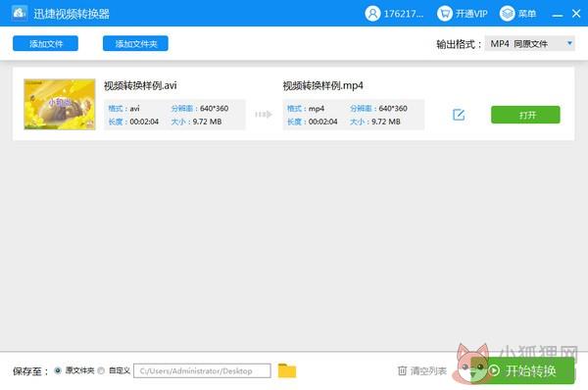Open the MP4 同原文件 format combo box

click(529, 44)
